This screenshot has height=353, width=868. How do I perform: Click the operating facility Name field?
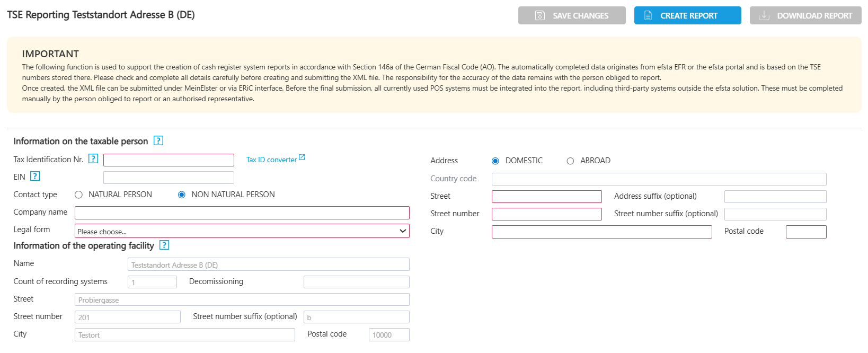coord(269,264)
